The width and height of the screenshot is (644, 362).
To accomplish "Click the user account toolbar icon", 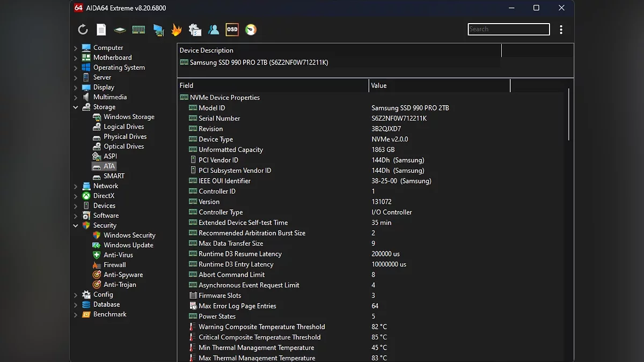I will click(214, 29).
